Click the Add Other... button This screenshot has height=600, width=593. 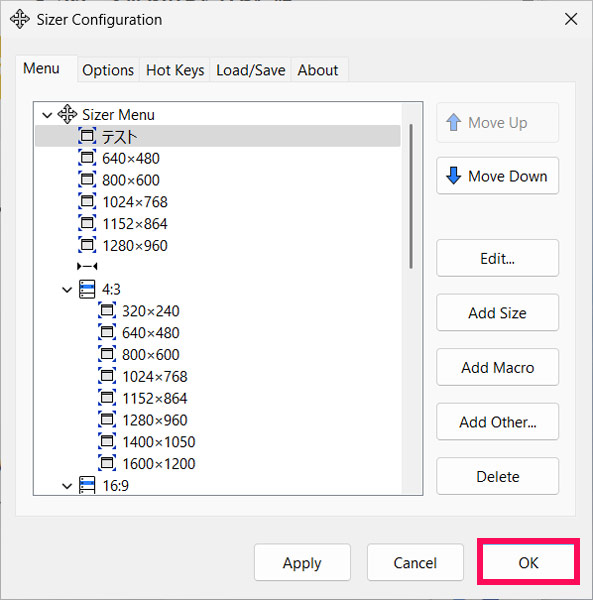(x=497, y=422)
